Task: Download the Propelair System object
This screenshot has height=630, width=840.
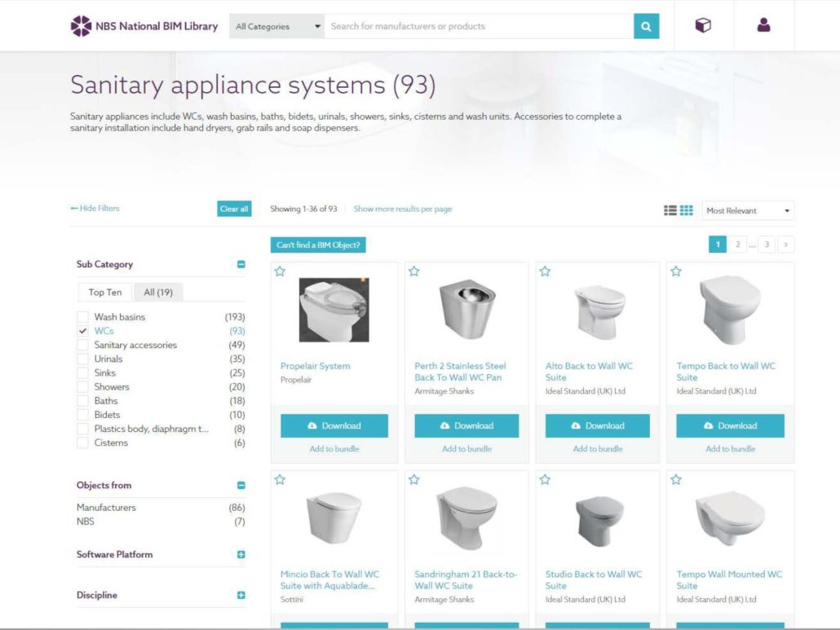Action: pos(334,425)
